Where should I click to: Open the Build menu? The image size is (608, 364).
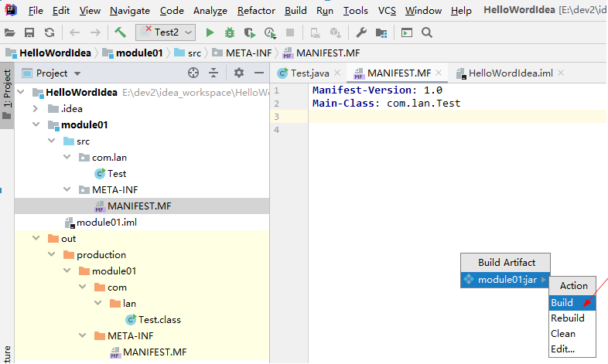coord(295,11)
